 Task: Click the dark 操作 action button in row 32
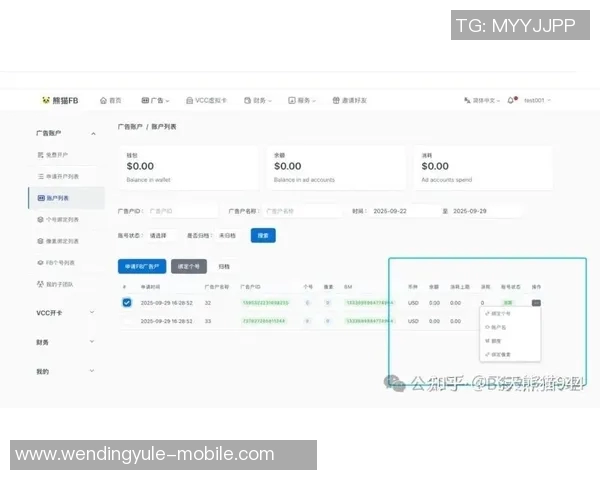point(536,303)
